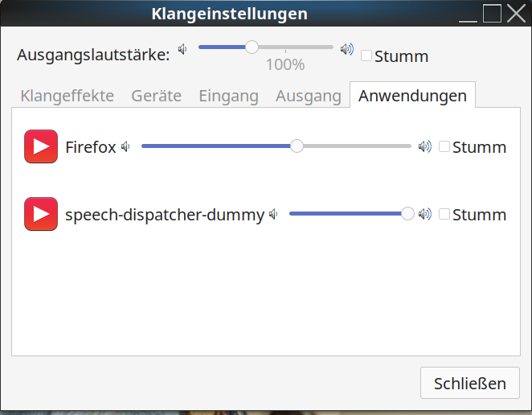Click the speech-dispatcher-dummy volume slider handle

407,213
